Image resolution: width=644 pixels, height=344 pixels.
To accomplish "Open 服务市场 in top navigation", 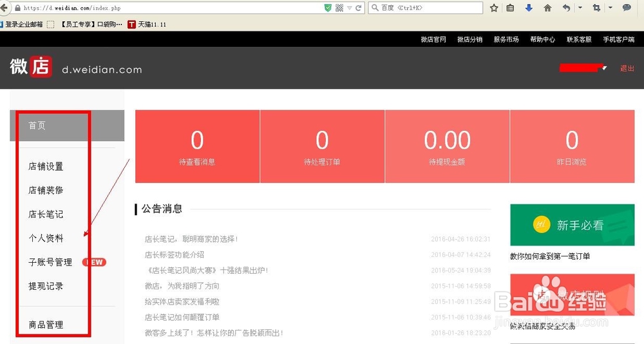I will click(x=506, y=39).
